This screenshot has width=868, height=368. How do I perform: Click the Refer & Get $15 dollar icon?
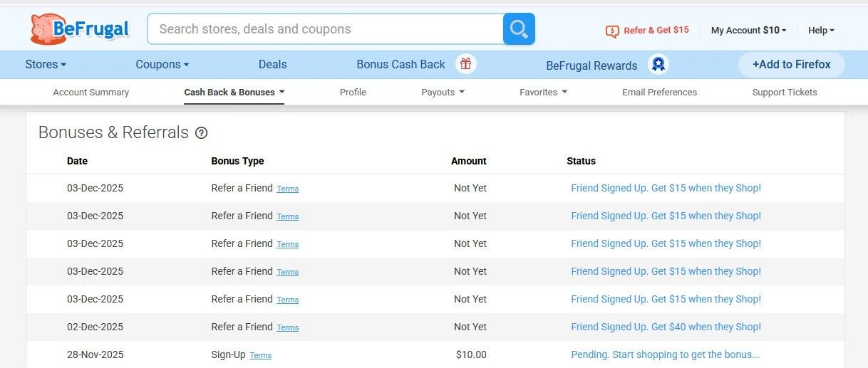click(x=612, y=31)
